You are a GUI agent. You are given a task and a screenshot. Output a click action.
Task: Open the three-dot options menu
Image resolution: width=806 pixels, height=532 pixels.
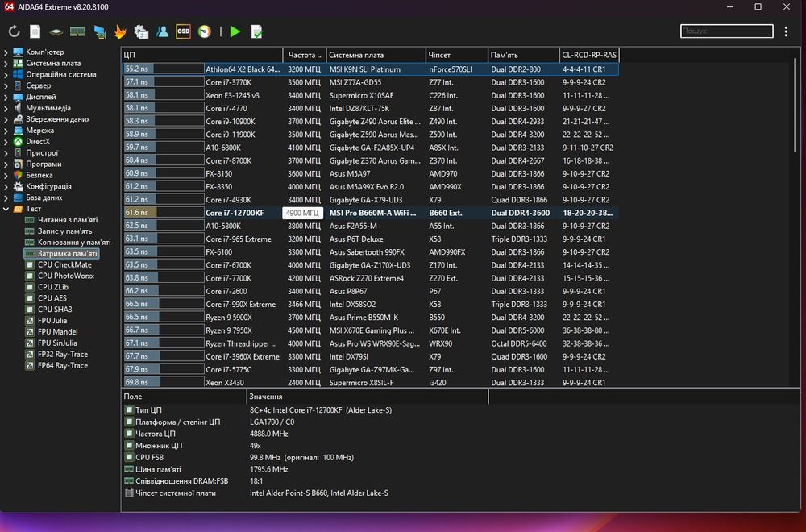click(x=787, y=31)
